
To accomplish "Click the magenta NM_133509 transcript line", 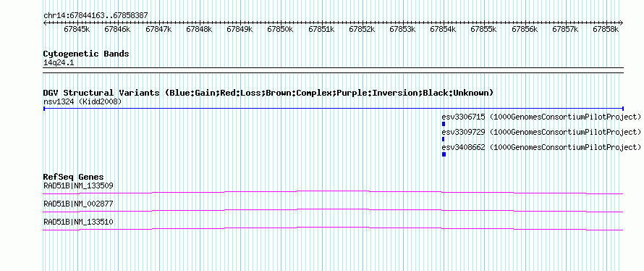I will pyautogui.click(x=333, y=193).
